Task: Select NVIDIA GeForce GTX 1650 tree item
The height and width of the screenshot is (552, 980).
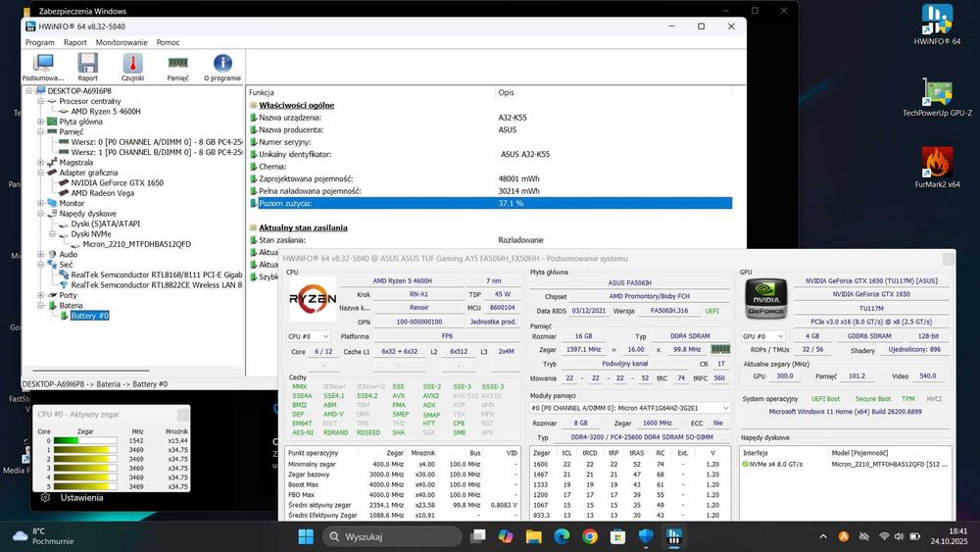Action: coord(117,182)
